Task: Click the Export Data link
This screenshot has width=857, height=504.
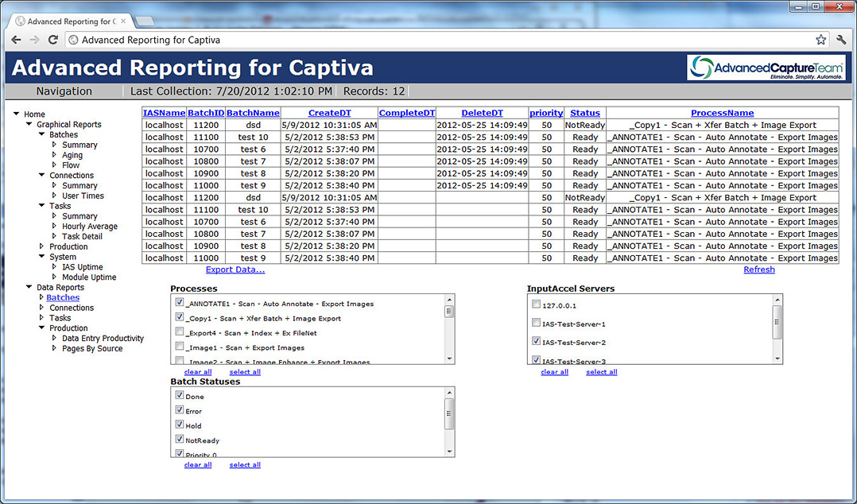Action: 235,269
